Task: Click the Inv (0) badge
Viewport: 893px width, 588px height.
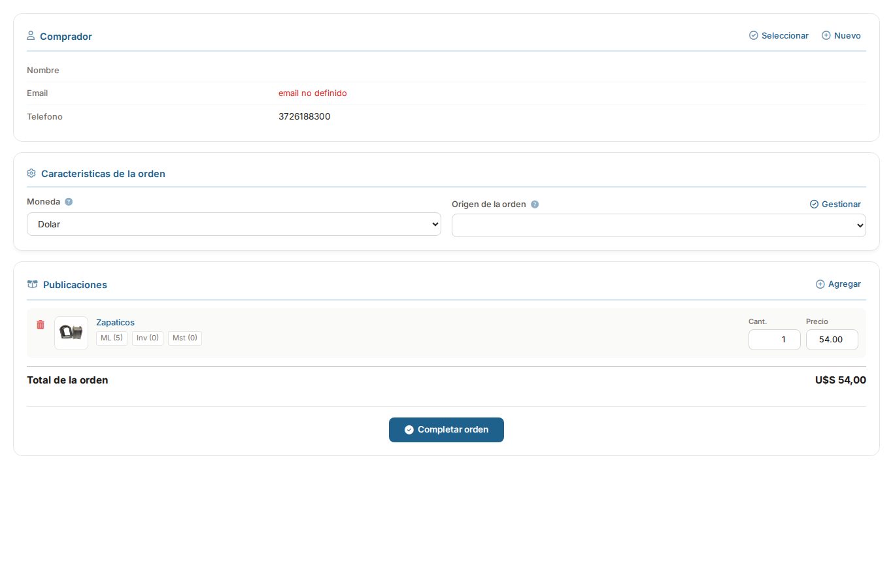Action: pos(147,338)
